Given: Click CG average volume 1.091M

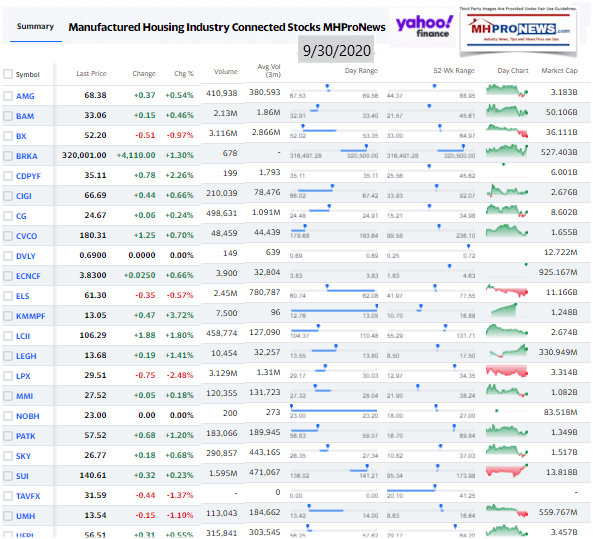Looking at the screenshot, I should coord(266,212).
